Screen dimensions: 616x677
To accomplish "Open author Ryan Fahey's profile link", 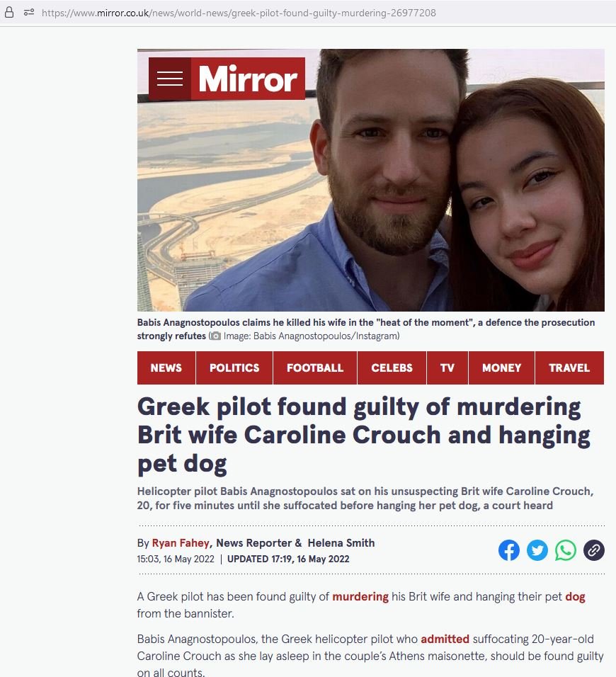I will 181,542.
